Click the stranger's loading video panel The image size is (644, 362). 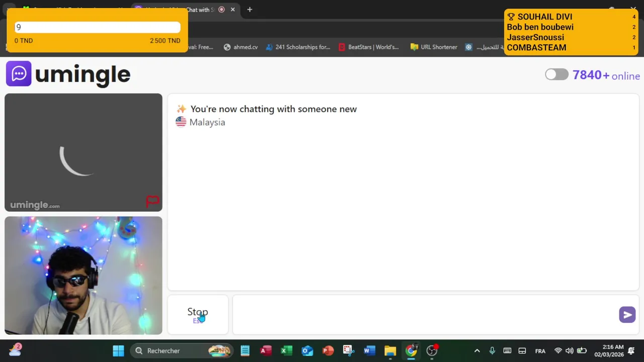coord(84,152)
